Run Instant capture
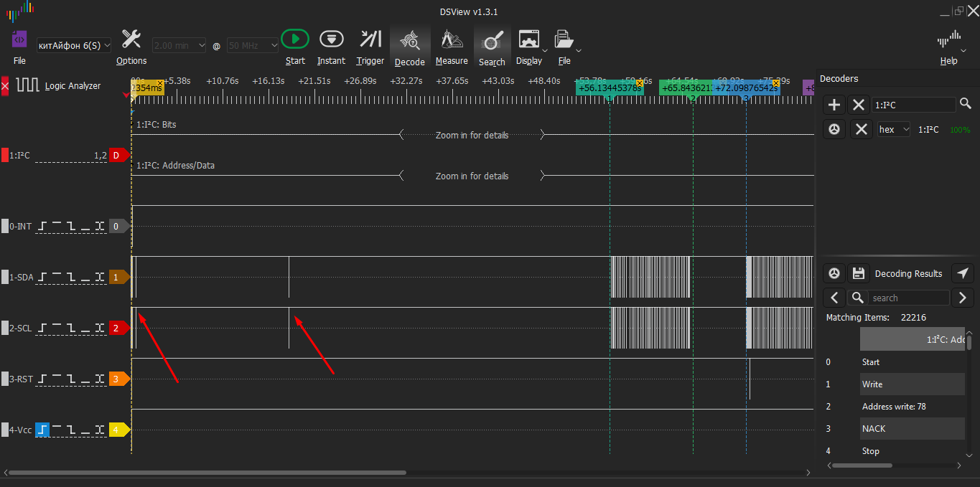The height and width of the screenshot is (487, 980). pyautogui.click(x=331, y=39)
